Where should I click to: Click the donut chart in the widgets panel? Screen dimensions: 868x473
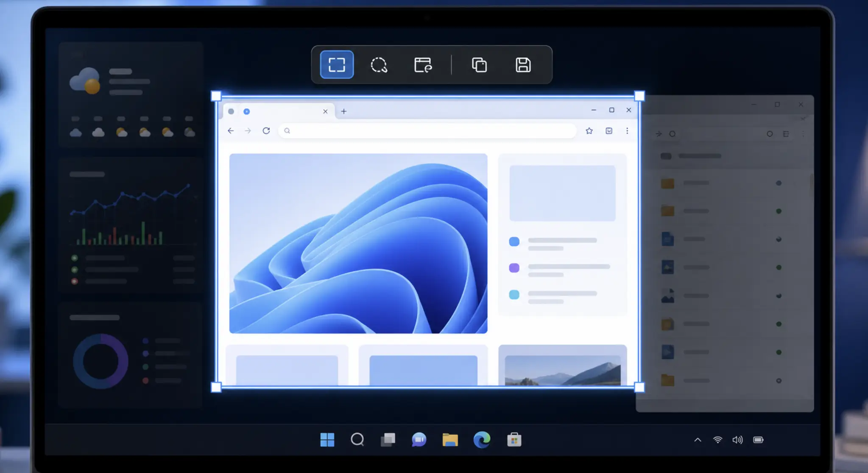(x=101, y=361)
